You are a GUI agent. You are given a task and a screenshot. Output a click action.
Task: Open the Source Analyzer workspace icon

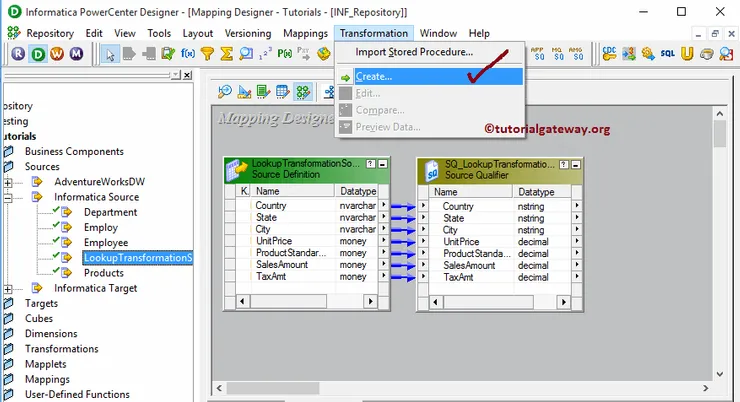point(225,92)
